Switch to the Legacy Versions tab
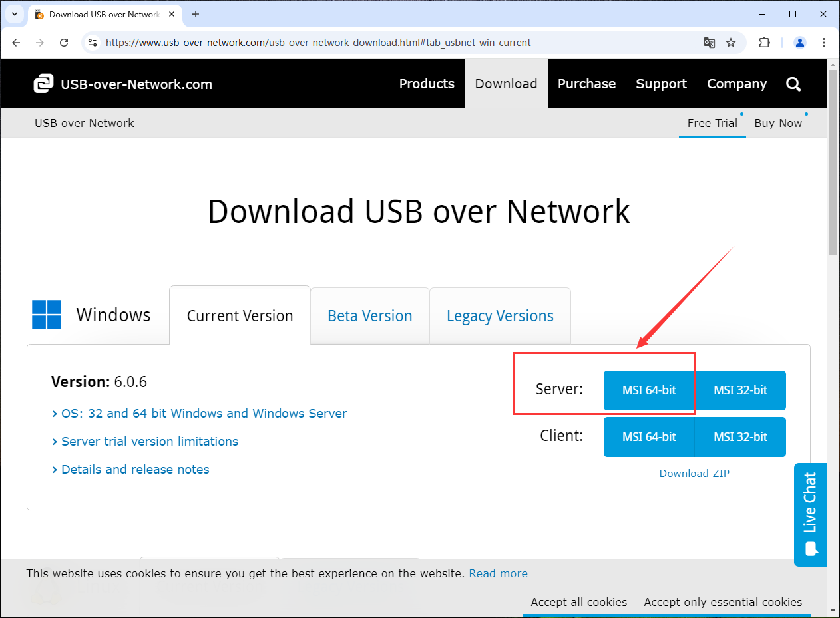This screenshot has height=618, width=840. (500, 315)
